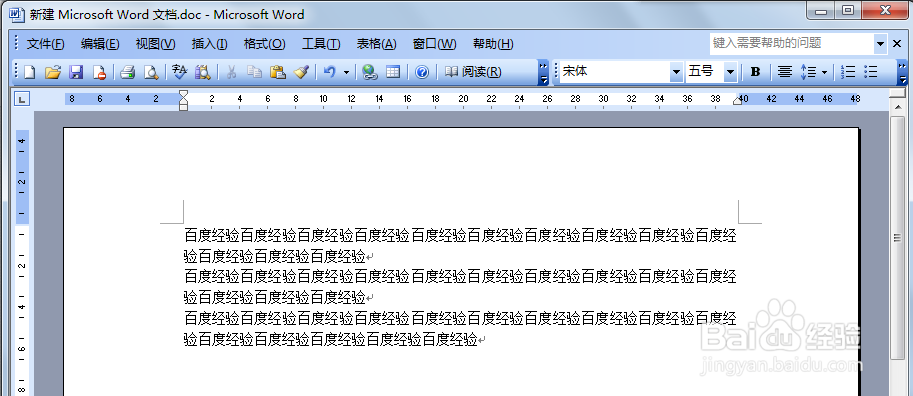Click the line spacing icon
Screen dimensions: 913x396
coord(808,72)
